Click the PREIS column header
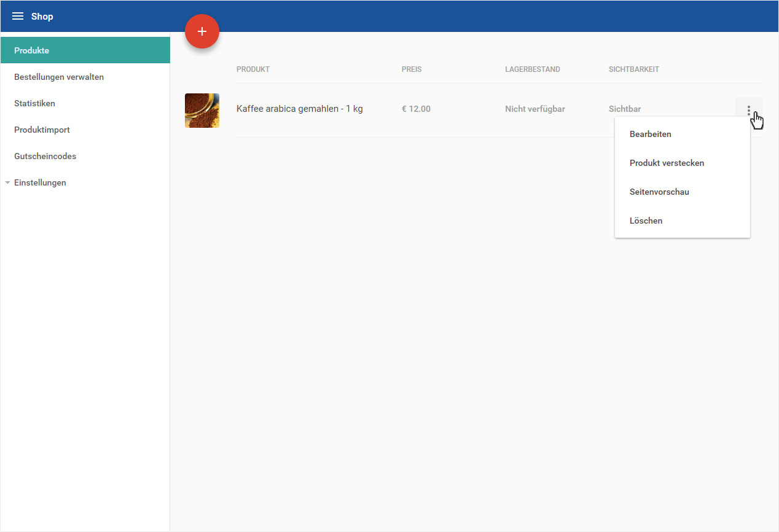Image resolution: width=779 pixels, height=532 pixels. point(412,69)
